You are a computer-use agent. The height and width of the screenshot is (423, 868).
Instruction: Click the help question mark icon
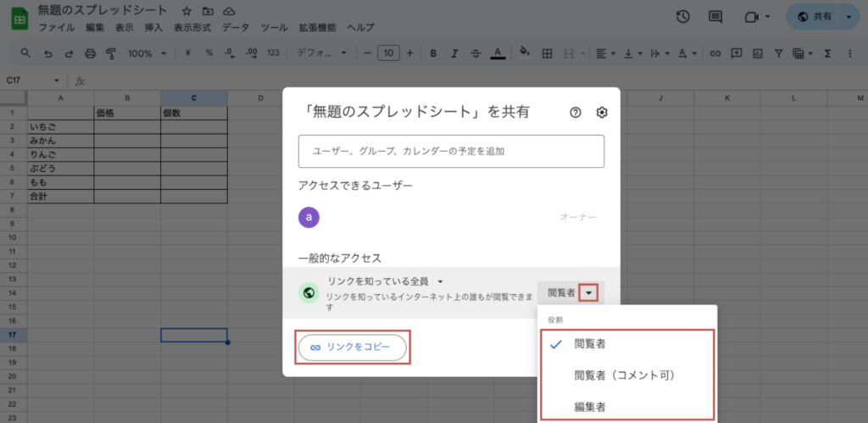pos(576,113)
